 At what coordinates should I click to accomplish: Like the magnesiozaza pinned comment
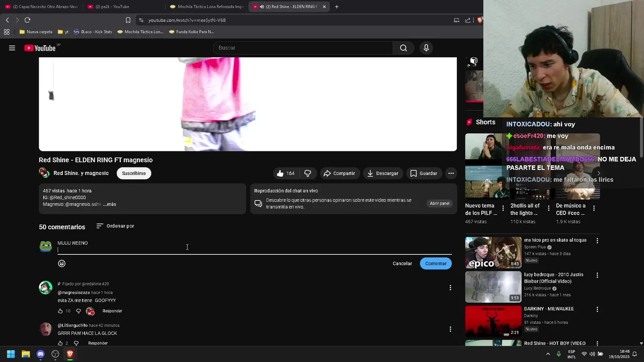(x=60, y=311)
